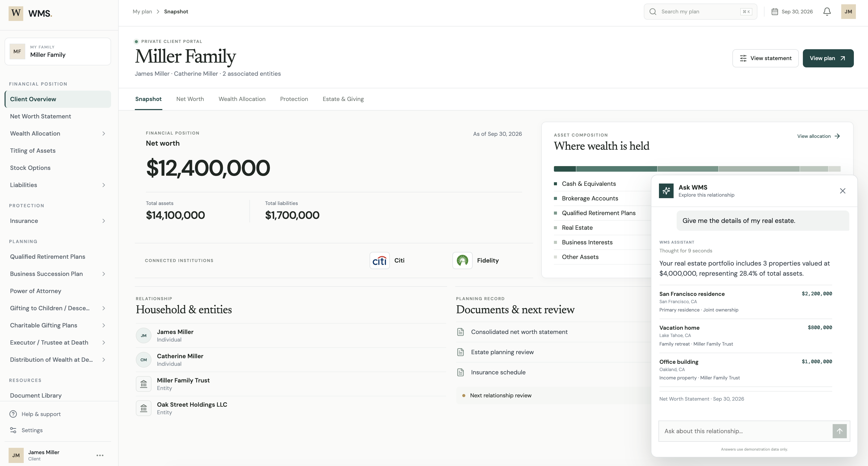Close the Ask WMS panel
Screen dimensions: 868x466
(843, 191)
